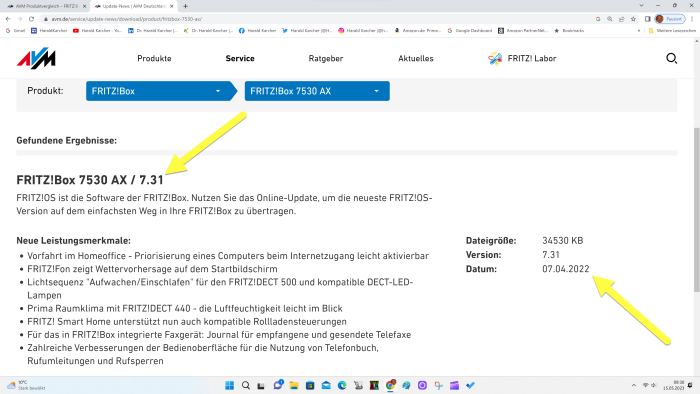Screen dimensions: 700x394
Task: Click the date value 07.04.2022
Action: pyautogui.click(x=566, y=269)
